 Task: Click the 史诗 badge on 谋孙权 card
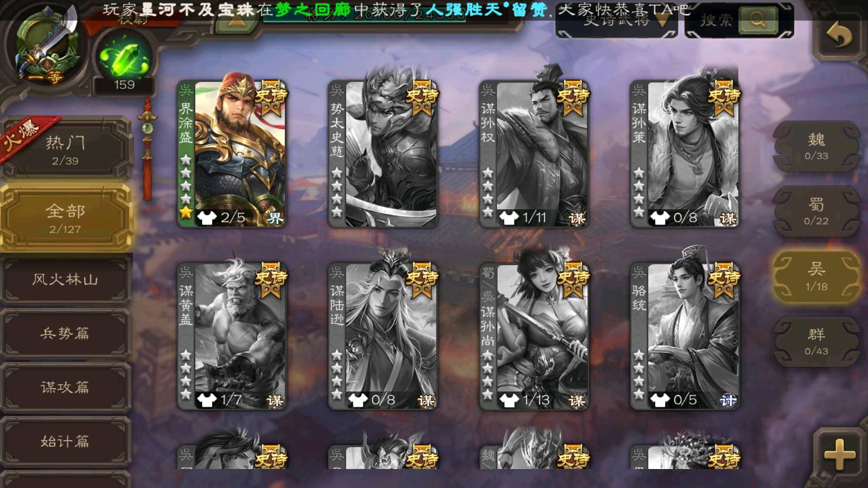pyautogui.click(x=573, y=98)
